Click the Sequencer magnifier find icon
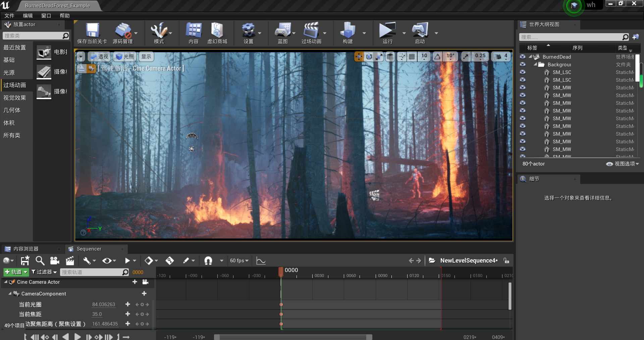Image resolution: width=644 pixels, height=340 pixels. [x=40, y=261]
